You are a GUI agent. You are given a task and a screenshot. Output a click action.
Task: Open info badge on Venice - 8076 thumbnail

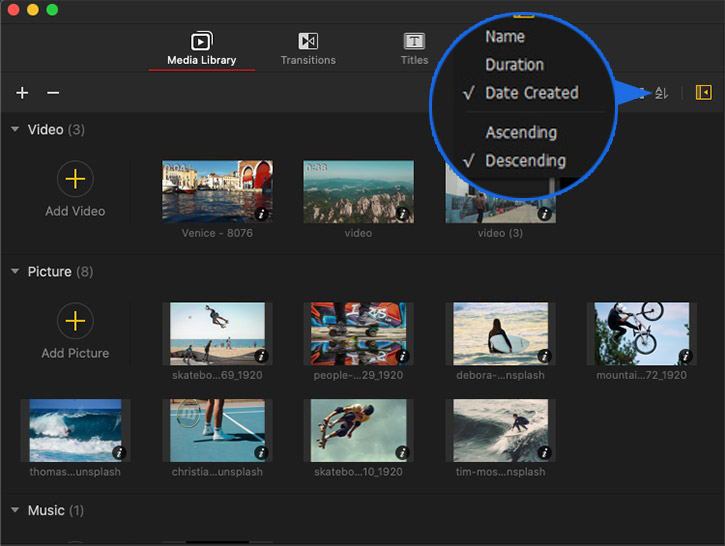tap(260, 214)
